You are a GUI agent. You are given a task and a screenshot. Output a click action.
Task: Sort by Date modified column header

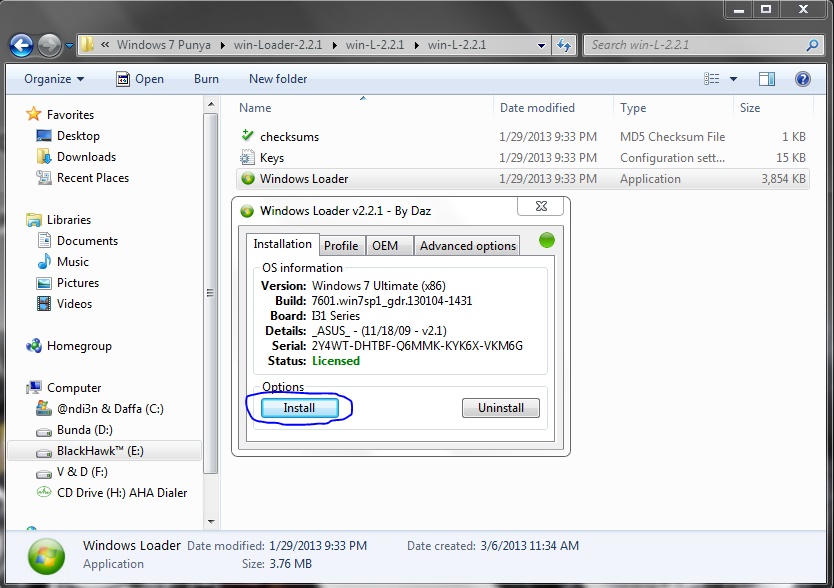point(537,108)
